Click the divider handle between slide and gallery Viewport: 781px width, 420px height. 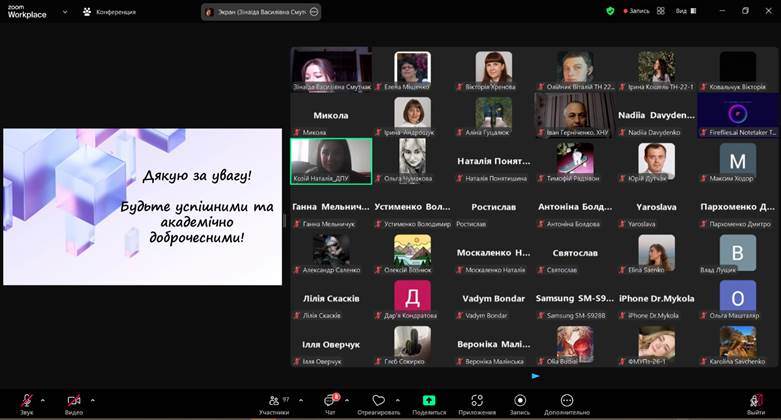[284, 221]
